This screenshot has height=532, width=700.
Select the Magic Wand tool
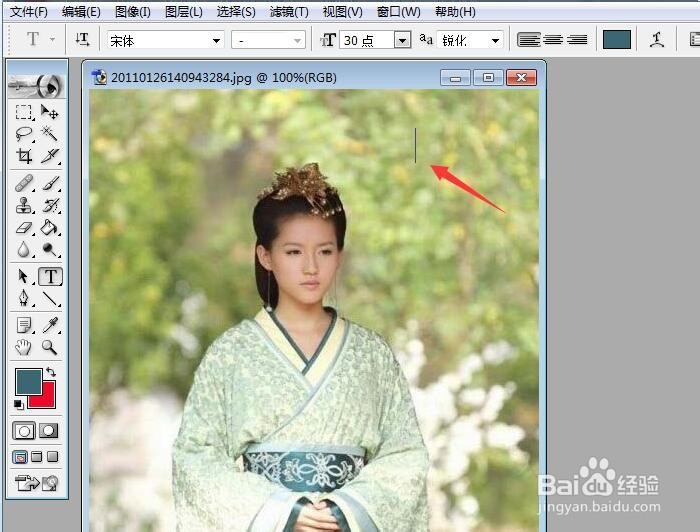49,133
